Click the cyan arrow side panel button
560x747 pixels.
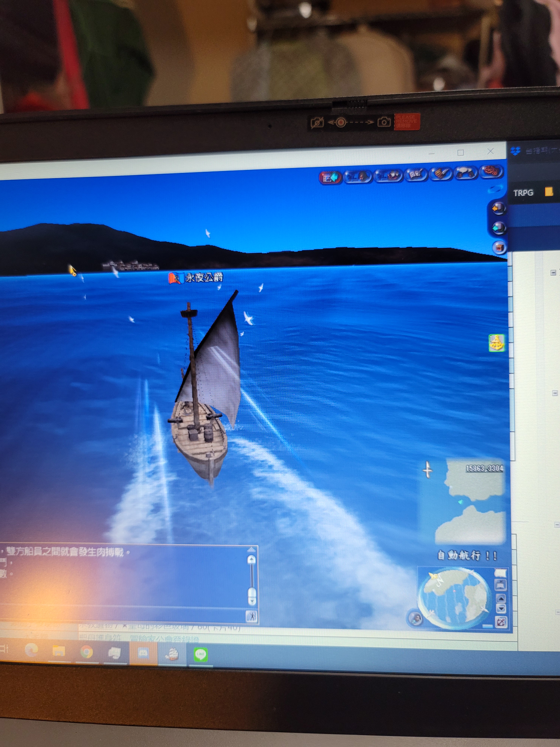point(499,227)
